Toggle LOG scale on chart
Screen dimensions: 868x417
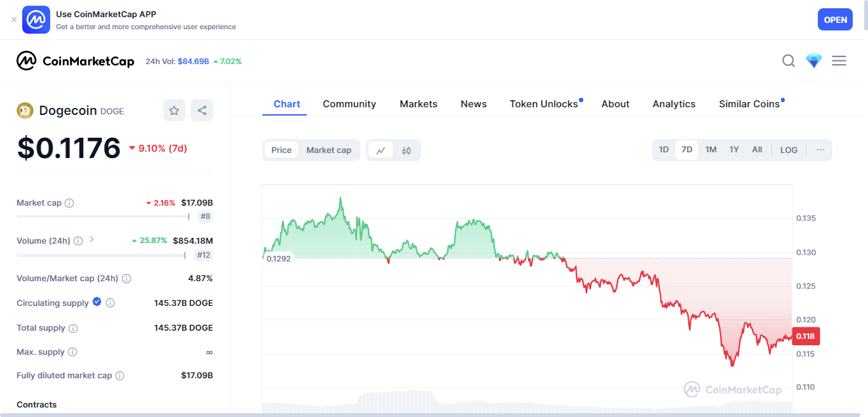point(789,150)
